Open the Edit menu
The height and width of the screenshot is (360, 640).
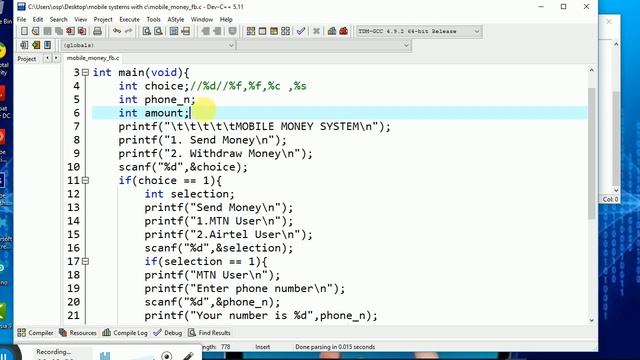point(38,19)
